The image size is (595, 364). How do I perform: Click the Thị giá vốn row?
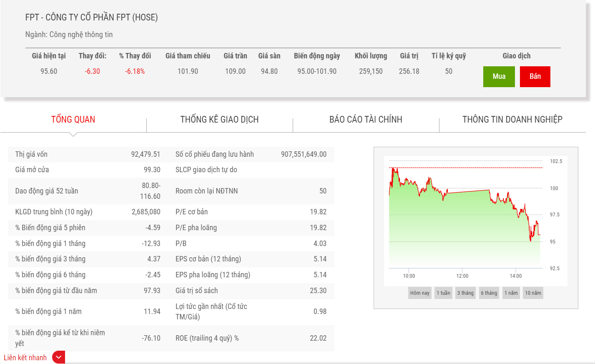click(88, 154)
